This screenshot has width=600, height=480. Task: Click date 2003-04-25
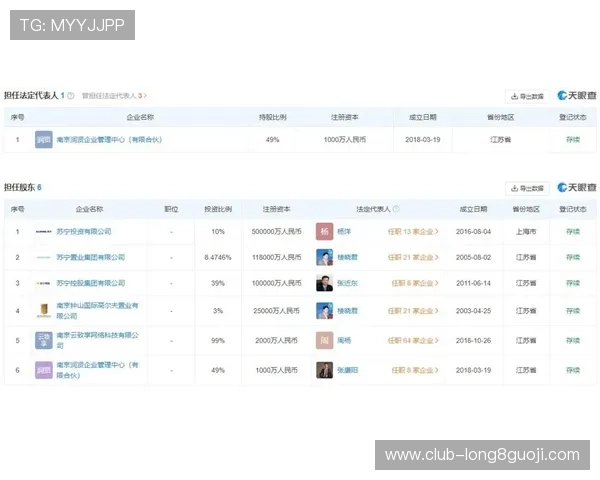[473, 311]
